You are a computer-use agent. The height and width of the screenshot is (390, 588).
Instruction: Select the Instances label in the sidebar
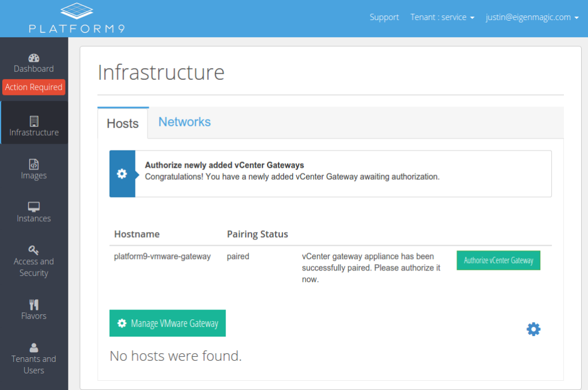click(34, 218)
